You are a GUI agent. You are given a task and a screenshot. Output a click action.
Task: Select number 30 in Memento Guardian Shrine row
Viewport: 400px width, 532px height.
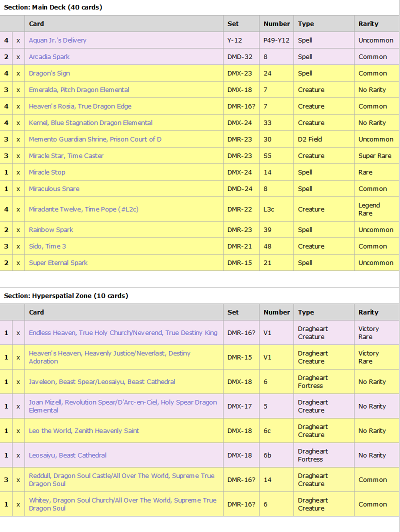(x=276, y=139)
